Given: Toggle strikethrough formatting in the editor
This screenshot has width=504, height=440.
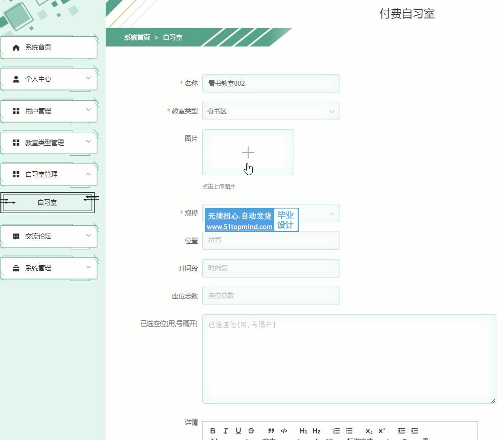Looking at the screenshot, I should coord(251,431).
